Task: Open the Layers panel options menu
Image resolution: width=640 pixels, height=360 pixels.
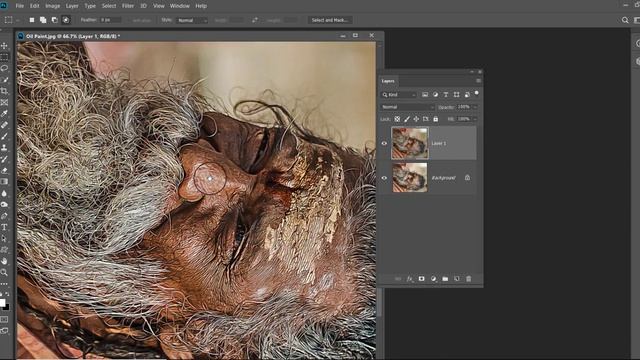Action: [x=478, y=81]
